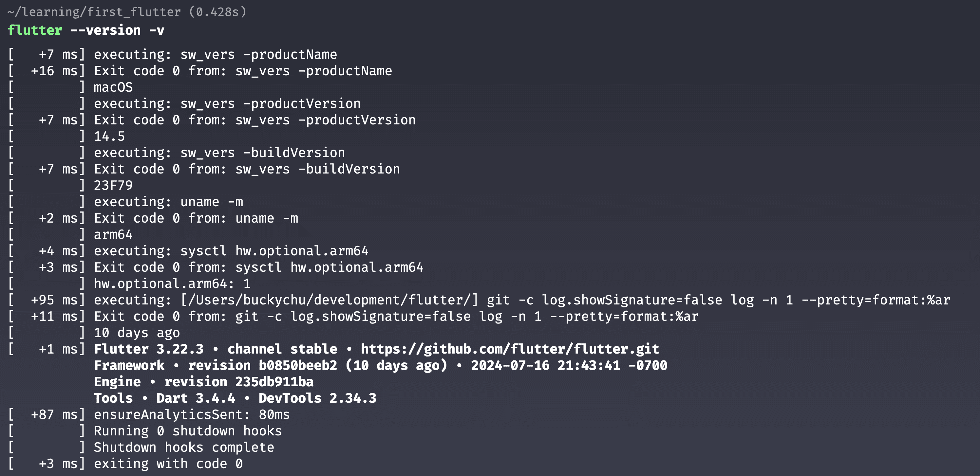Click the flutter command word

tap(35, 30)
